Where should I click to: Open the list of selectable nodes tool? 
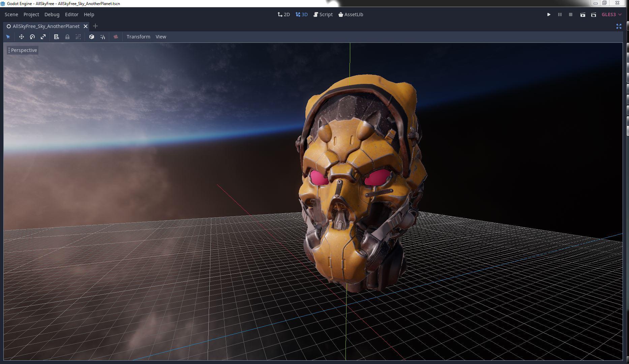point(56,37)
